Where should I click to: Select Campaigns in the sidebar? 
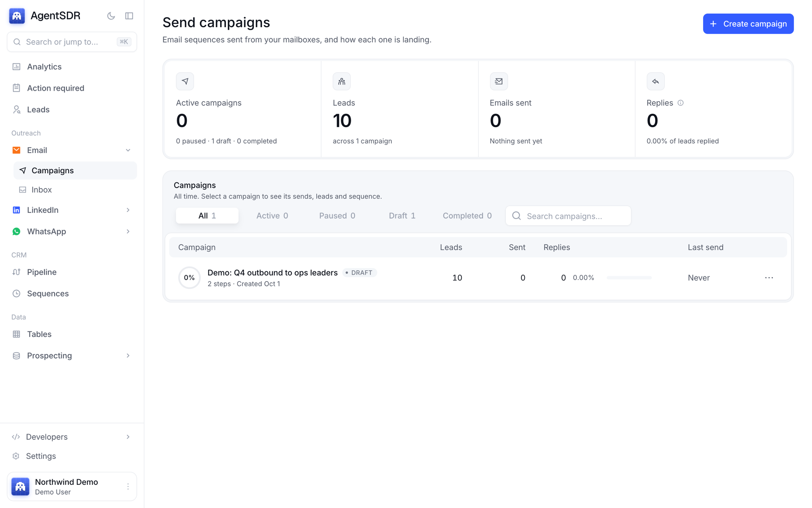pos(75,171)
